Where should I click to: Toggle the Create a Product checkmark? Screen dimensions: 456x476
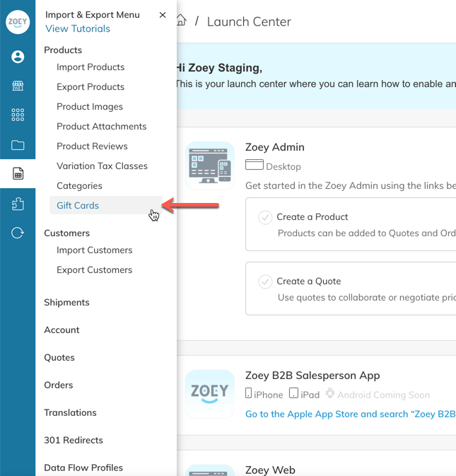[x=265, y=217]
